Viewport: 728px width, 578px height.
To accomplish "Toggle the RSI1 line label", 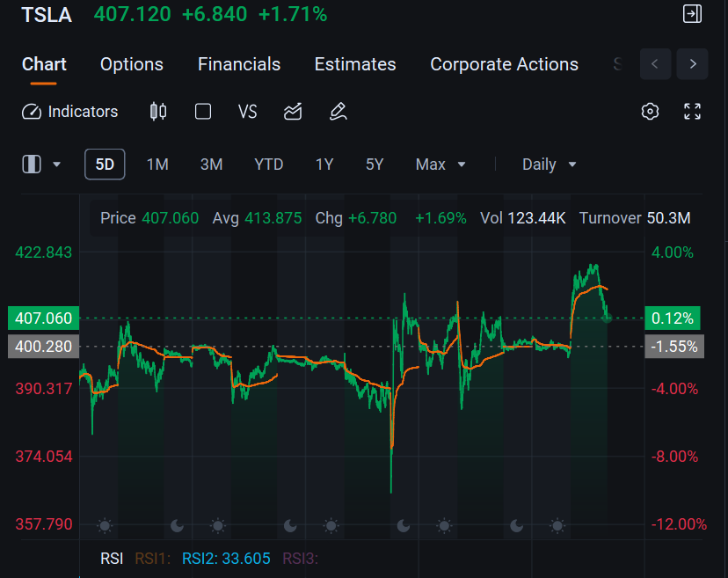I will tap(153, 558).
